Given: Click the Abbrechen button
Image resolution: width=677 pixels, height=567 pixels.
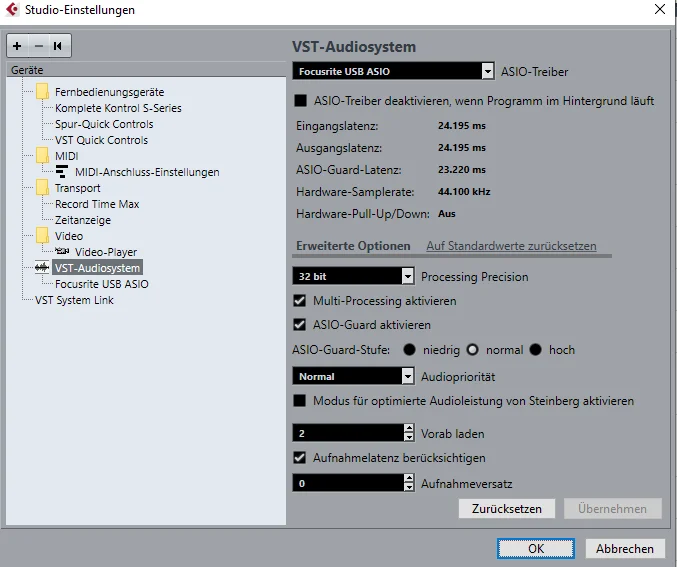Looking at the screenshot, I should 625,548.
